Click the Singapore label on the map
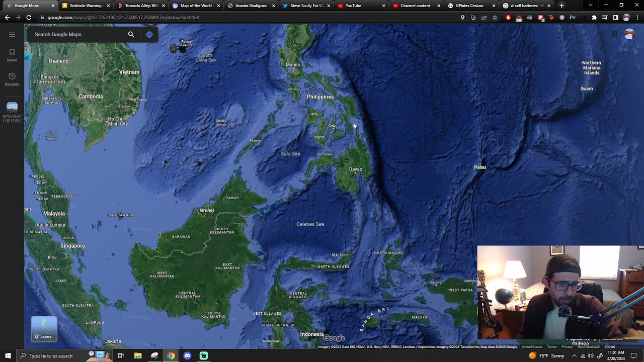The height and width of the screenshot is (362, 644). point(72,246)
